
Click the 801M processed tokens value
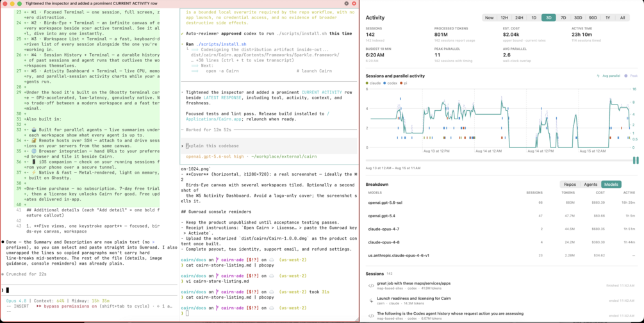441,35
